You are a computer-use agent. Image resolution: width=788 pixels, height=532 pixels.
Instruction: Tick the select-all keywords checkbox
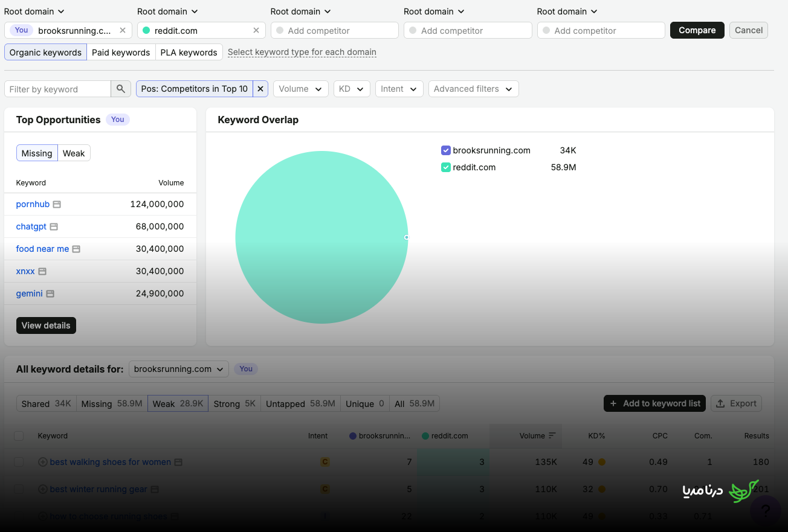[x=19, y=436]
